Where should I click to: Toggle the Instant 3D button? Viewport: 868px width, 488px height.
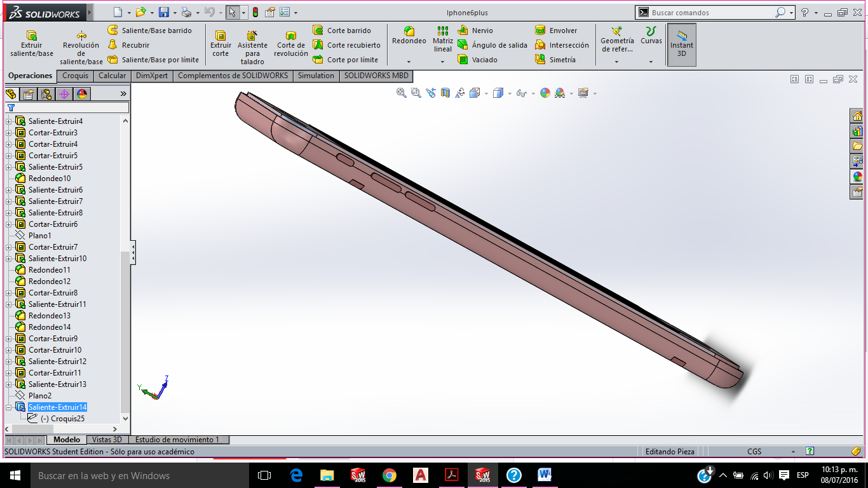(x=682, y=45)
